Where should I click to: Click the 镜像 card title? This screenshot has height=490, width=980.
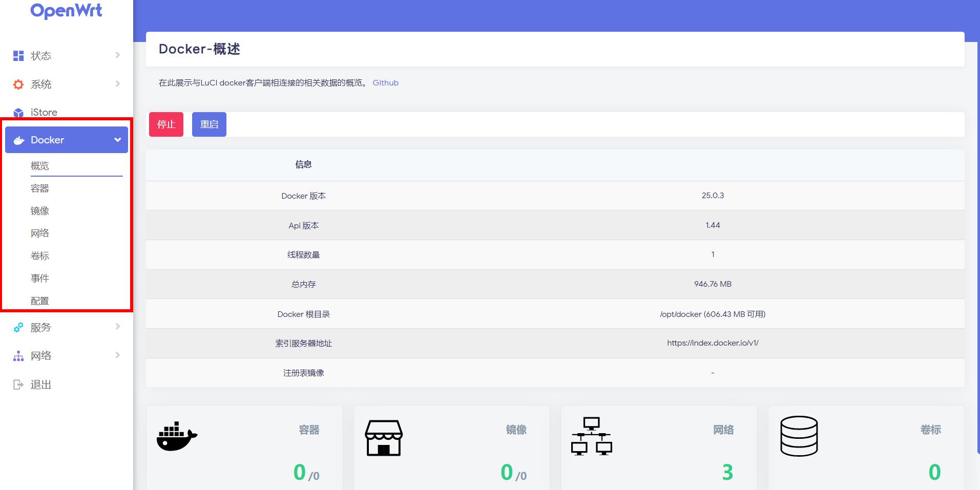[516, 430]
